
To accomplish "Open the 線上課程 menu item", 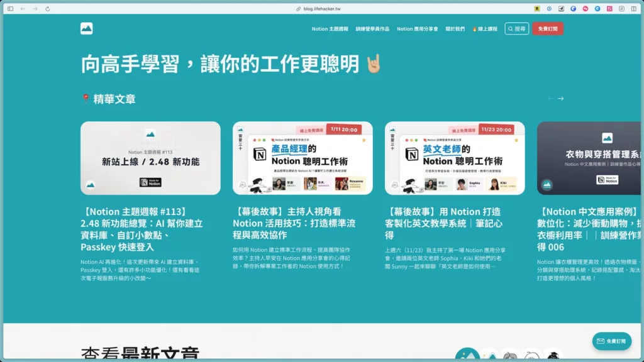I will (485, 29).
